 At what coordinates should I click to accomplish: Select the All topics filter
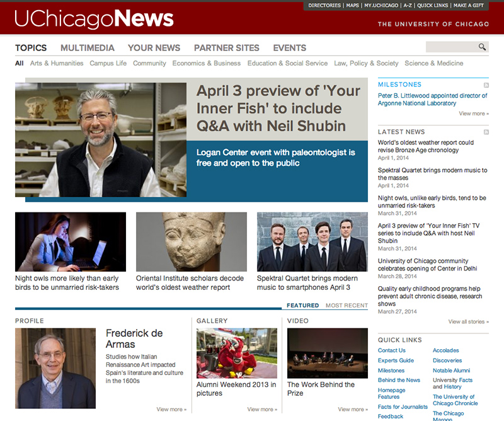[20, 64]
